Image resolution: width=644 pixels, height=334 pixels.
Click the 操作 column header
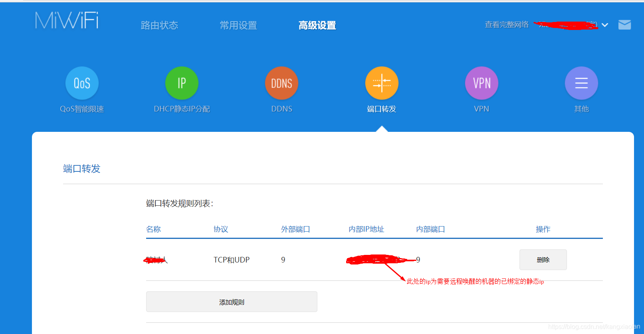[543, 229]
